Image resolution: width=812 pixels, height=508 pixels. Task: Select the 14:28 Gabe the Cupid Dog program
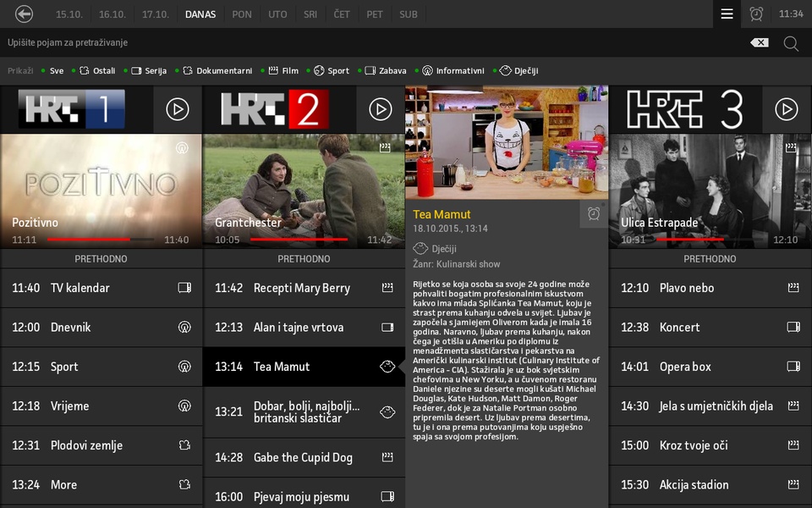[304, 457]
